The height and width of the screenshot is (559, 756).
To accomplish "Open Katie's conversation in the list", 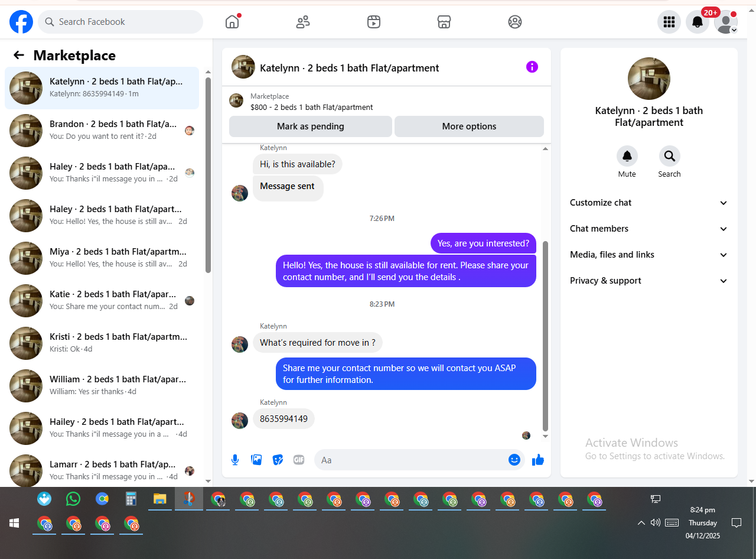I will [x=102, y=301].
